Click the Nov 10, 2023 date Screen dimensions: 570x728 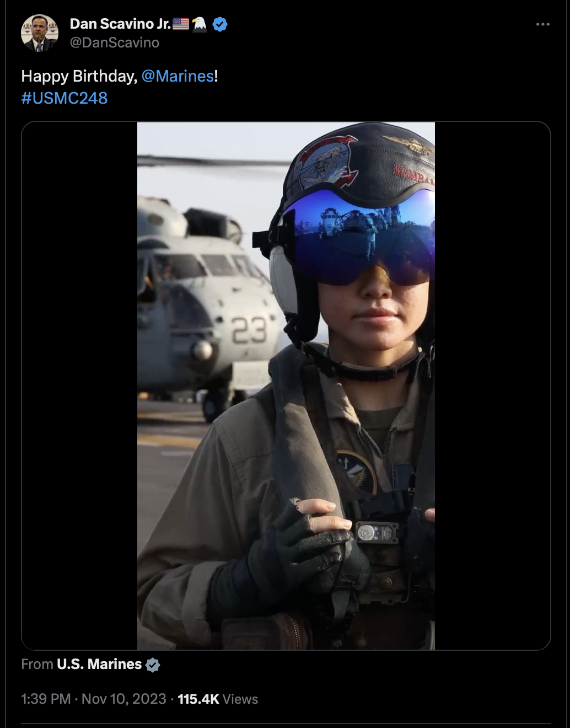(124, 699)
